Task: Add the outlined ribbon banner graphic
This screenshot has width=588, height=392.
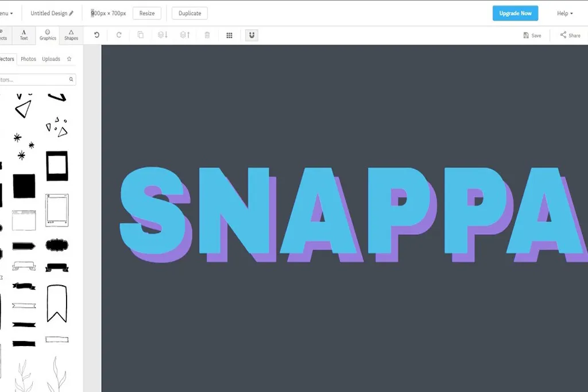Action: point(24,266)
